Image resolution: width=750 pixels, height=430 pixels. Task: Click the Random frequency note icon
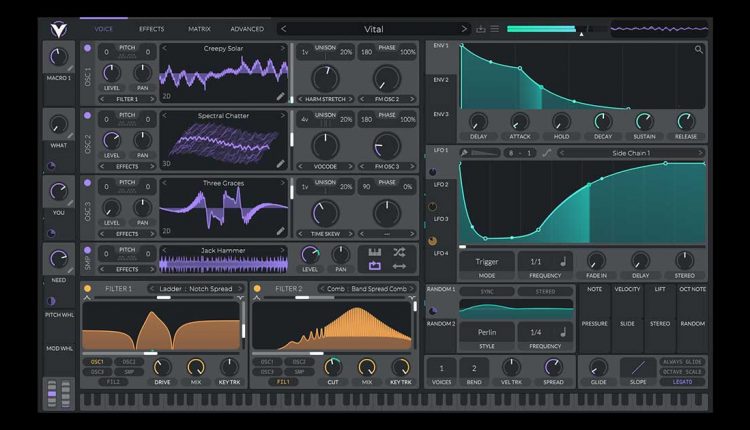(563, 331)
